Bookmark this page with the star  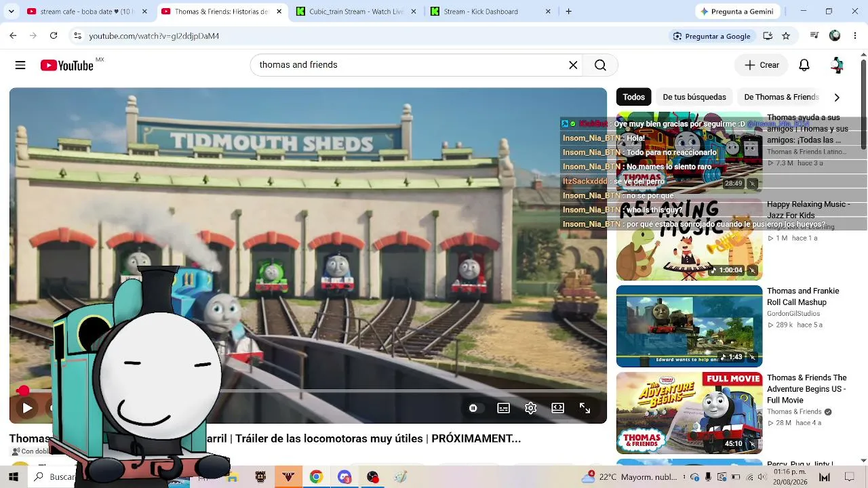pyautogui.click(x=786, y=36)
